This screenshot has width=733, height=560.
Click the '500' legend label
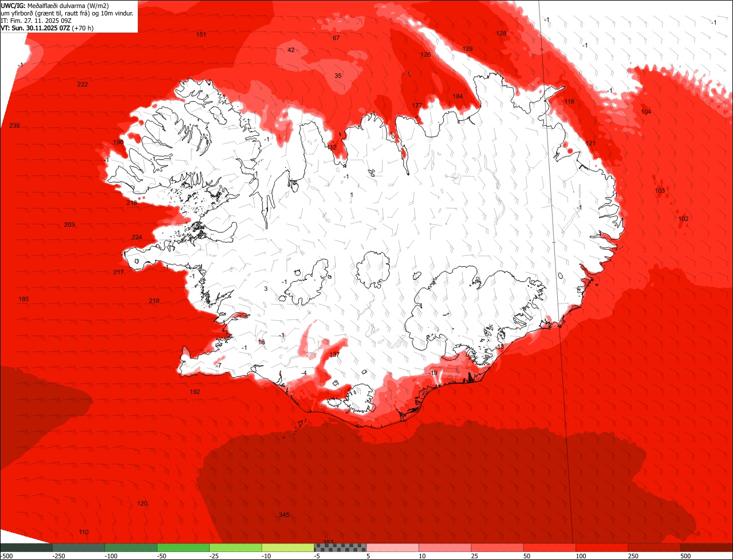tap(686, 556)
